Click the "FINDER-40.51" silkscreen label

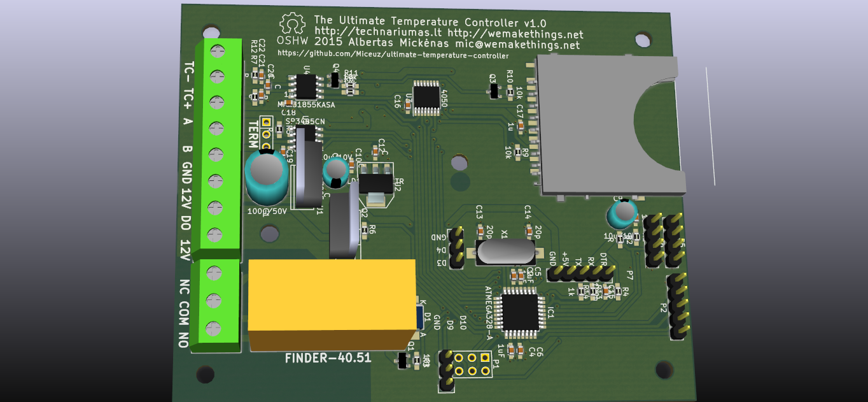[328, 358]
